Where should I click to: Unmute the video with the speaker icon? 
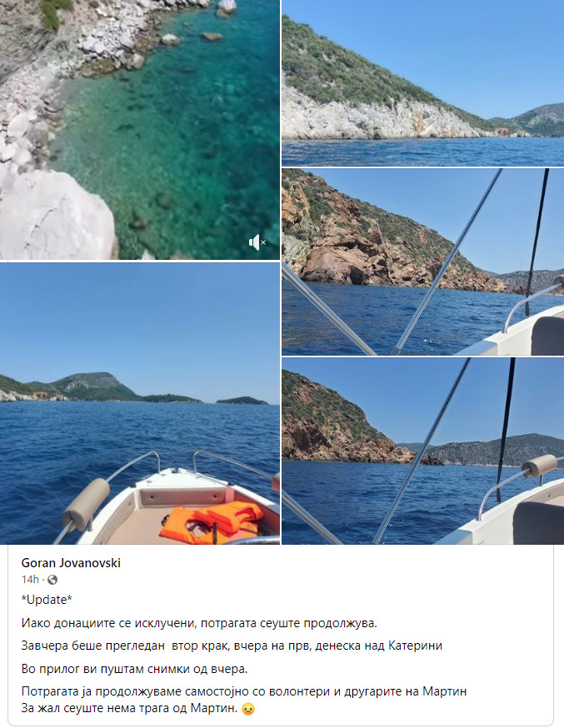click(257, 242)
